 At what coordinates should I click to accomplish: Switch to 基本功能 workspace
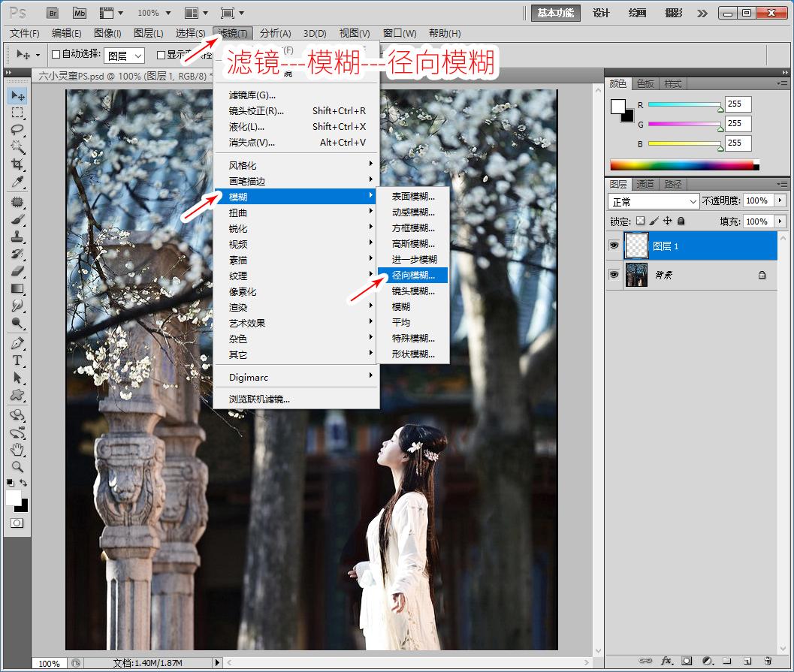pyautogui.click(x=555, y=14)
